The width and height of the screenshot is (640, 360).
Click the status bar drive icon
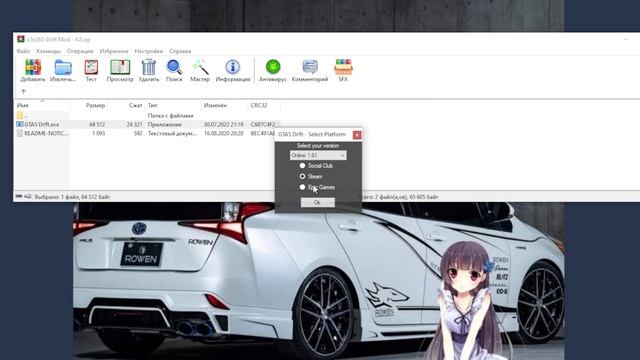[27, 197]
